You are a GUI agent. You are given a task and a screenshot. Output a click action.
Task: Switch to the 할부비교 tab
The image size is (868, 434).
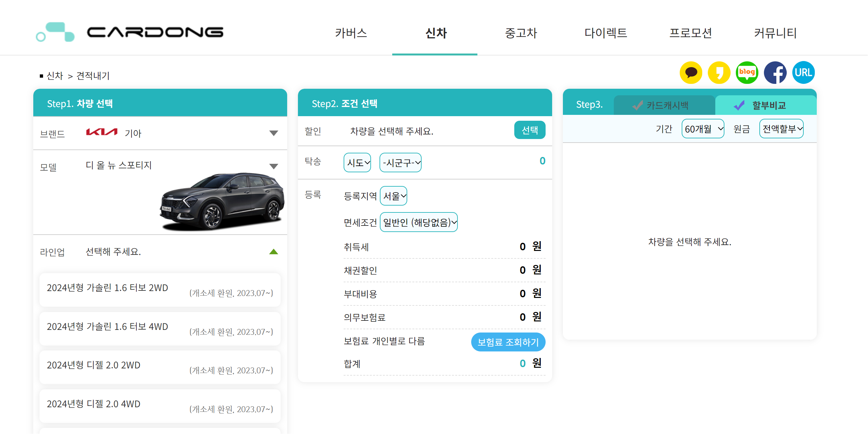click(766, 105)
